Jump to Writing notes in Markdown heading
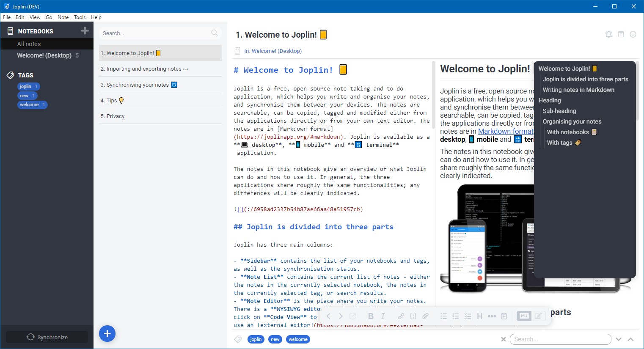Screen dimensions: 644x349 point(578,90)
